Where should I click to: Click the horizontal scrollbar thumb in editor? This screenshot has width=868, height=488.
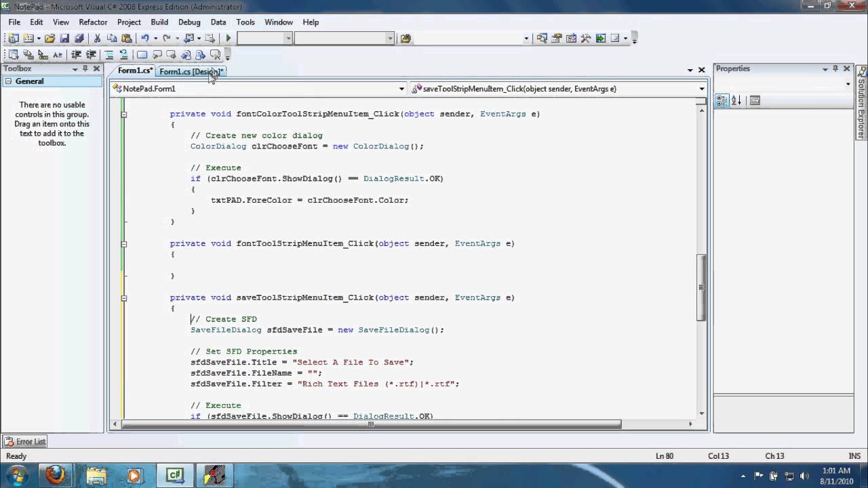click(x=370, y=424)
